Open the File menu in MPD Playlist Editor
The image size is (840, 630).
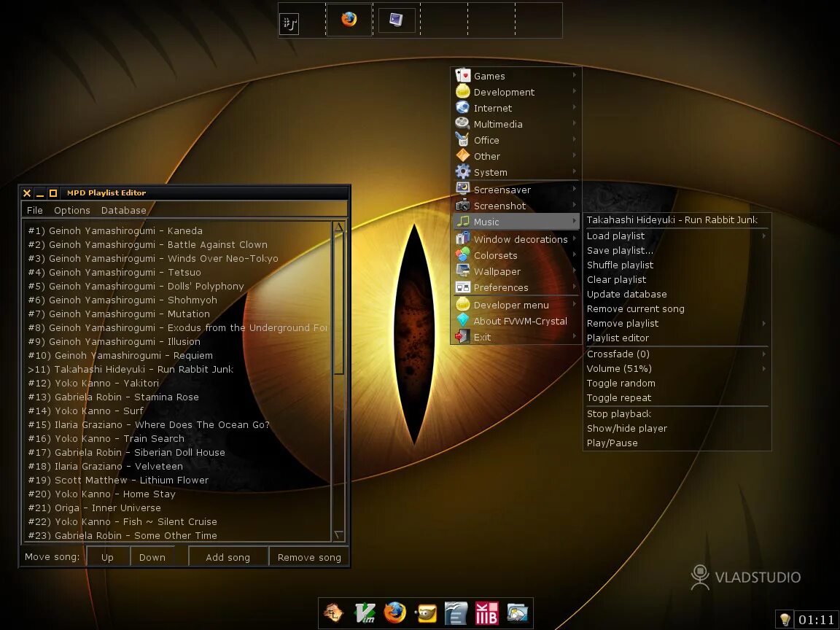click(35, 210)
